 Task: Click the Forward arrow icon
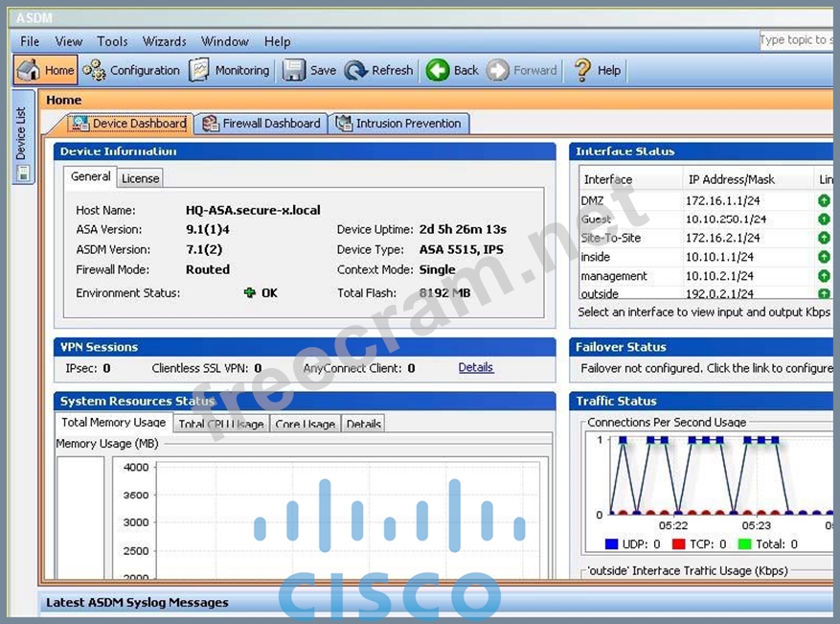(x=498, y=70)
